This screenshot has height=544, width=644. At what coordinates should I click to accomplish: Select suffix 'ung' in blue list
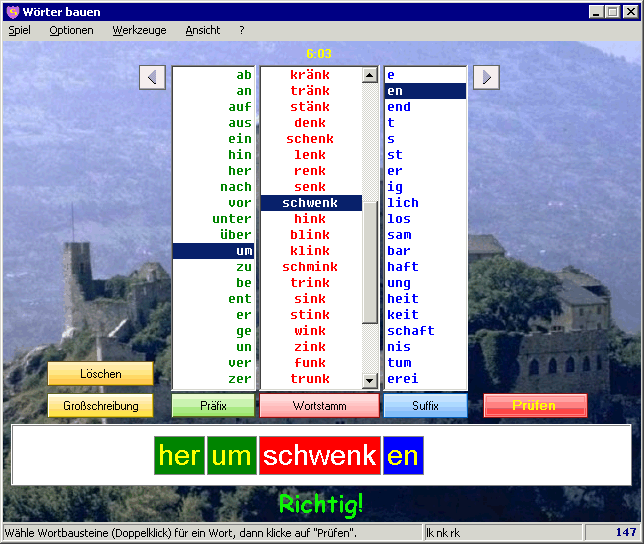coord(426,283)
